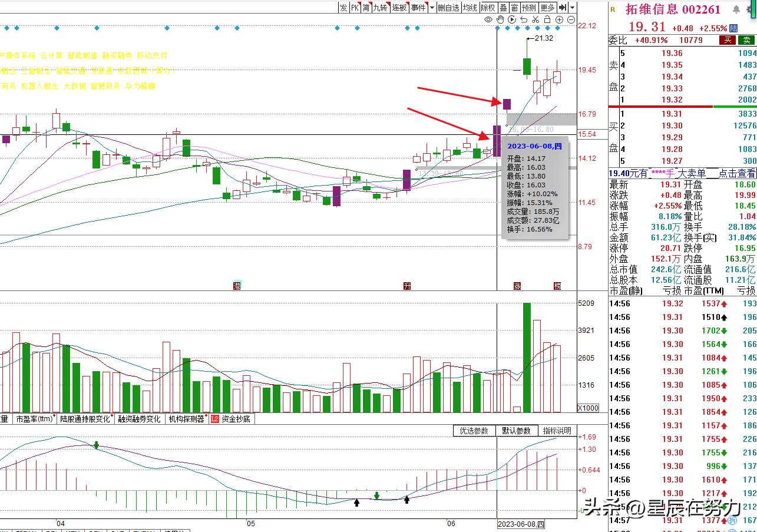Select the hand pan tool
The width and height of the screenshot is (757, 532).
500,20
